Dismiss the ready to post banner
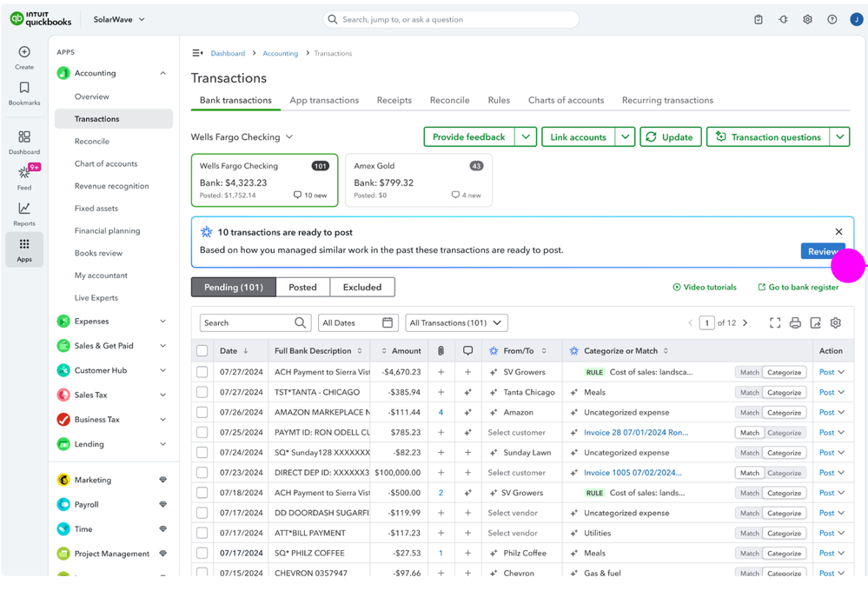 click(x=838, y=231)
